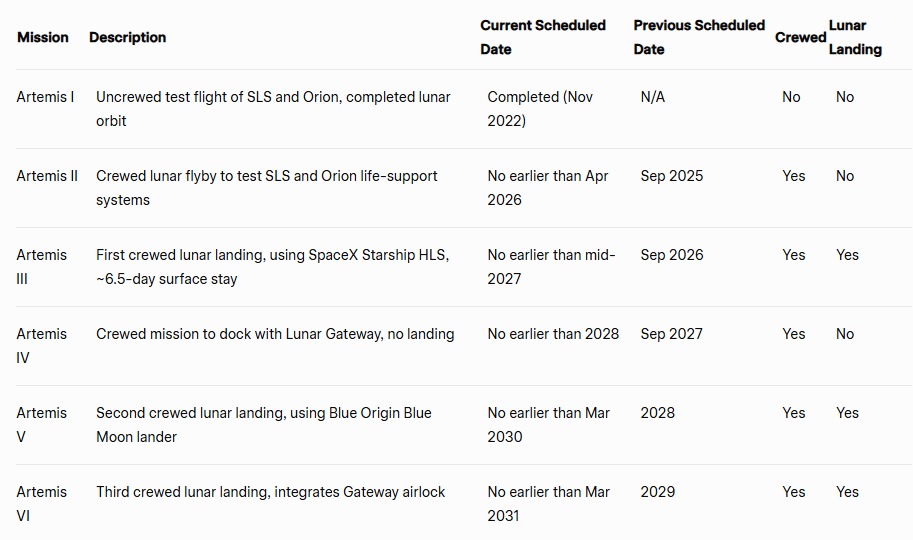Click the "Description" column header

[x=127, y=37]
